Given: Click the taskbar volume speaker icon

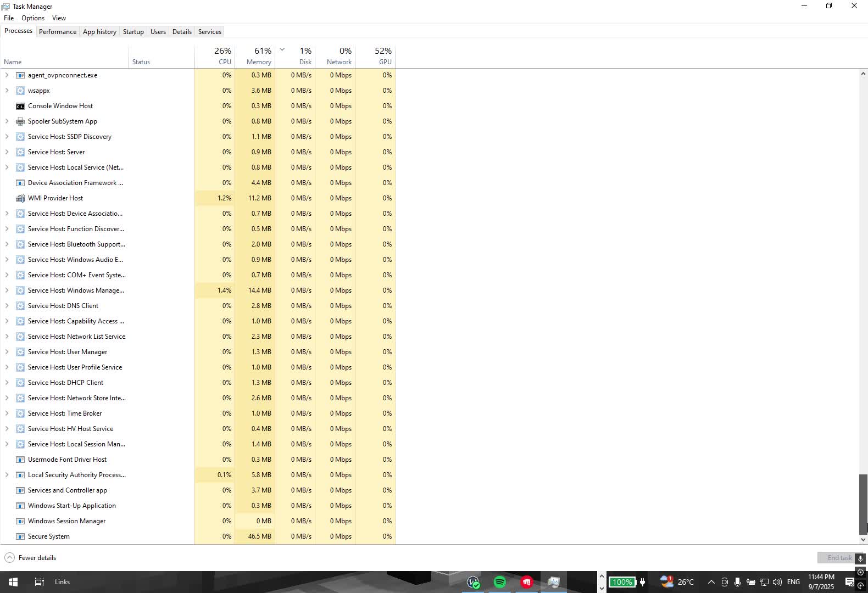Looking at the screenshot, I should [777, 582].
